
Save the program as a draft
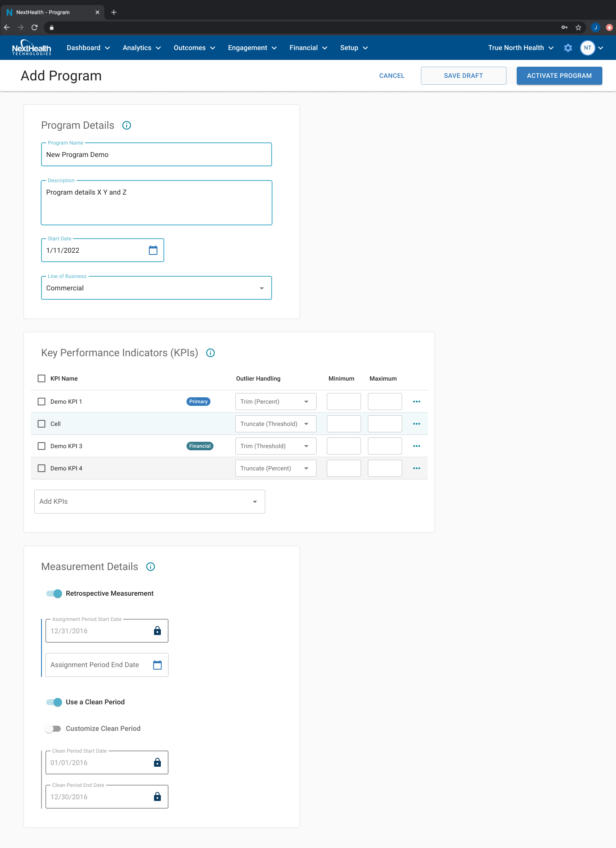(x=464, y=76)
